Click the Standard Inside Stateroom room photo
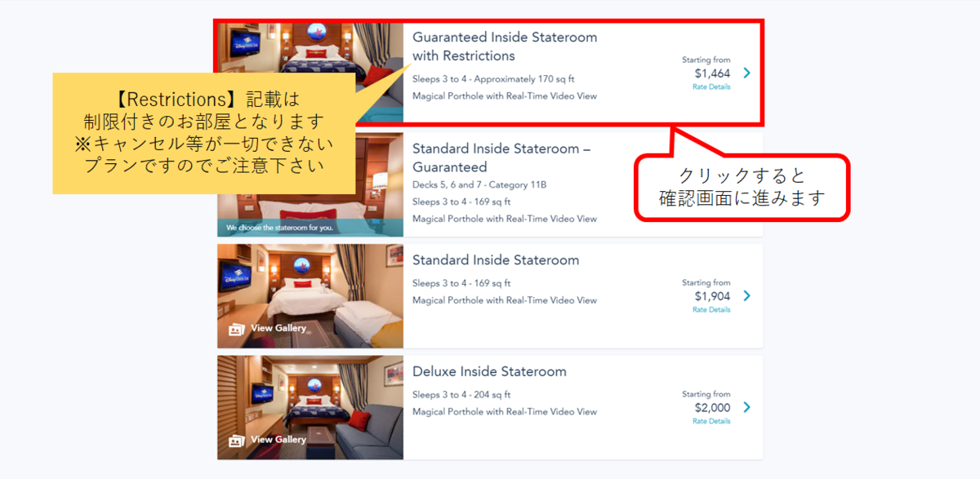980x479 pixels. coord(310,296)
